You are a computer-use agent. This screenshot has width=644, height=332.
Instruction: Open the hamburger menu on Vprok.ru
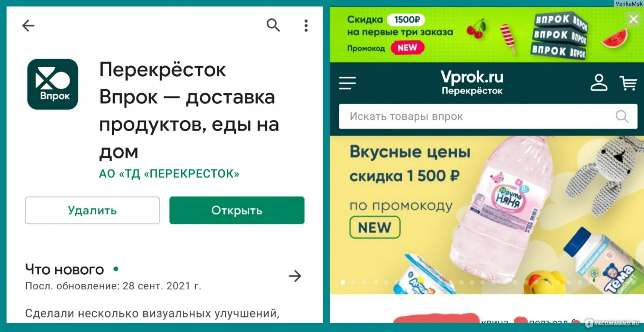(x=347, y=83)
